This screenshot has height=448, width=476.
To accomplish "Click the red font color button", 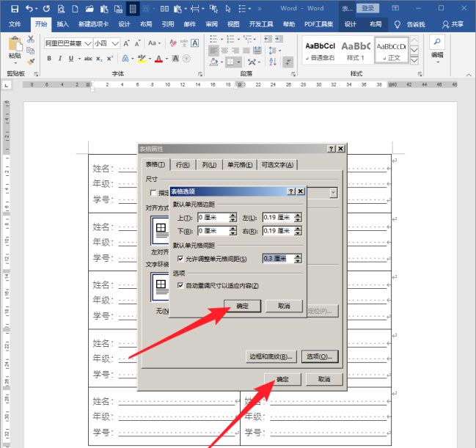I will point(161,59).
